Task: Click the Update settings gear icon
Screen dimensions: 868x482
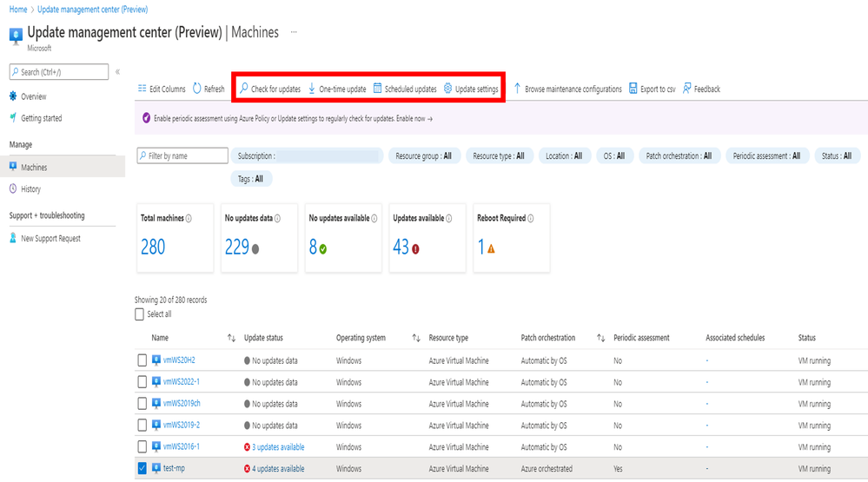Action: click(x=447, y=88)
